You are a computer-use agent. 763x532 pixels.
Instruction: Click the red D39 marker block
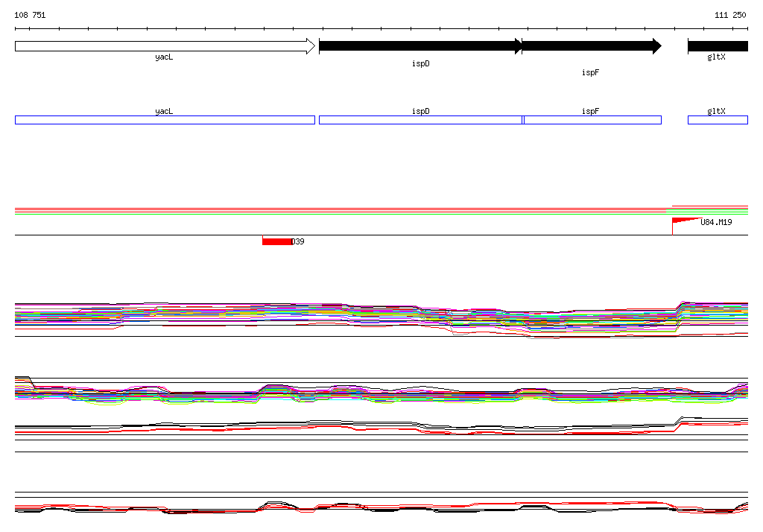277,241
